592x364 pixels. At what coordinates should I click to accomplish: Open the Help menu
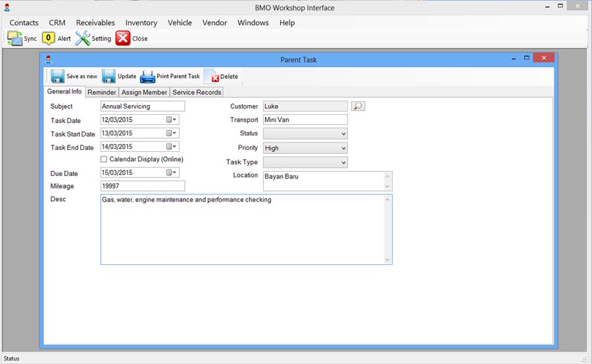coord(287,22)
